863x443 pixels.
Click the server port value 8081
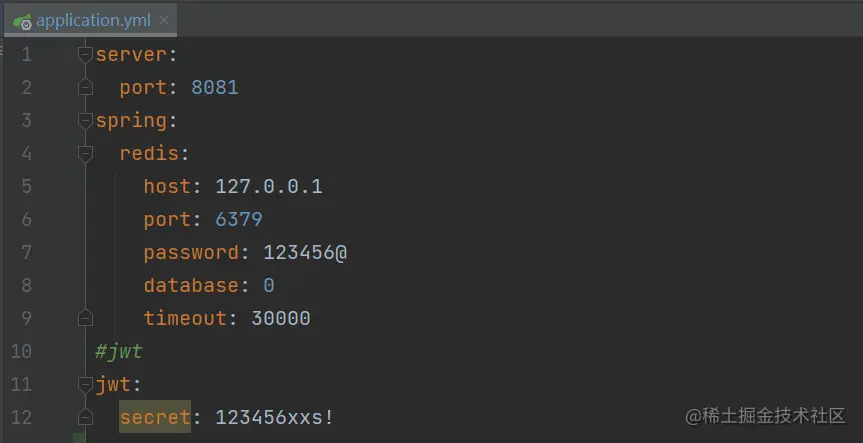pyautogui.click(x=215, y=87)
